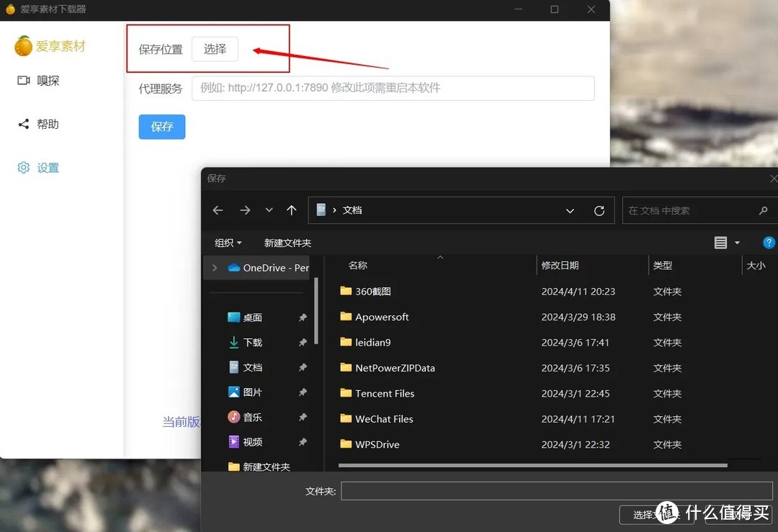Click 新建文件夹 in the toolbar
Viewport: 778px width, 532px height.
[287, 243]
